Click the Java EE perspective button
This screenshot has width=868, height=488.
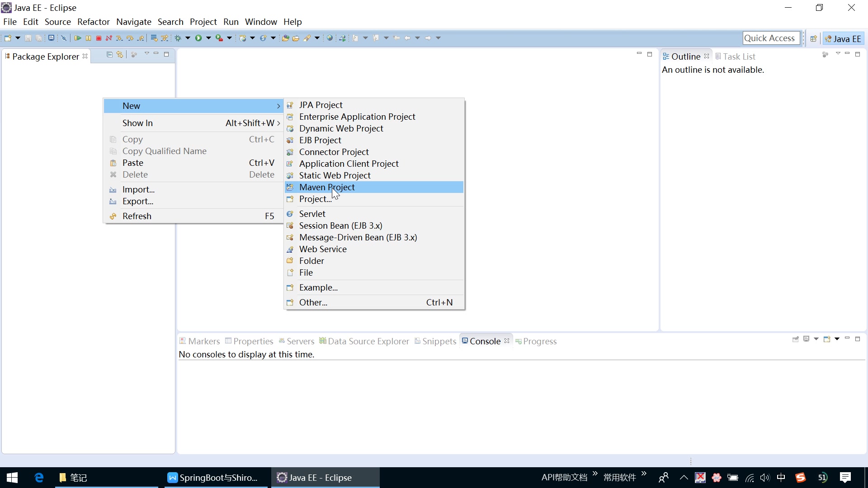click(843, 39)
